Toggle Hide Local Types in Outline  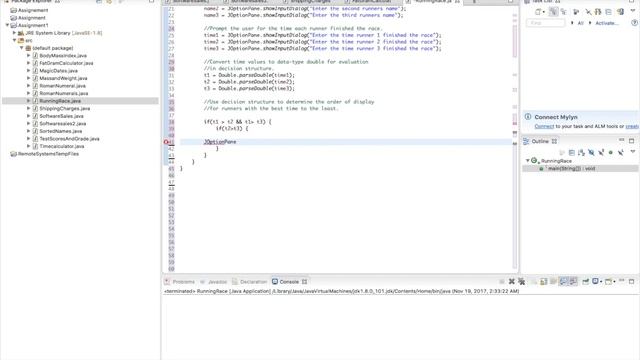pos(620,153)
